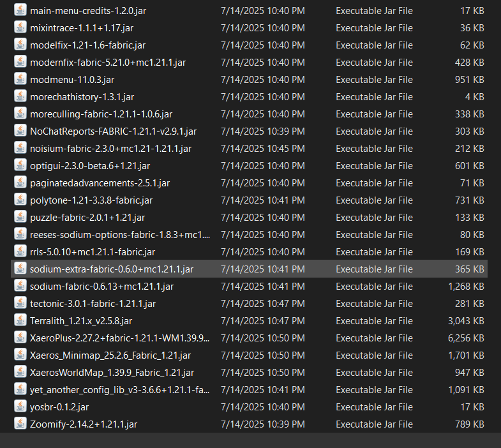Screen dimensions: 501x448
Task: Click Executable Jar File type in the tectonic row
Action: (374, 304)
